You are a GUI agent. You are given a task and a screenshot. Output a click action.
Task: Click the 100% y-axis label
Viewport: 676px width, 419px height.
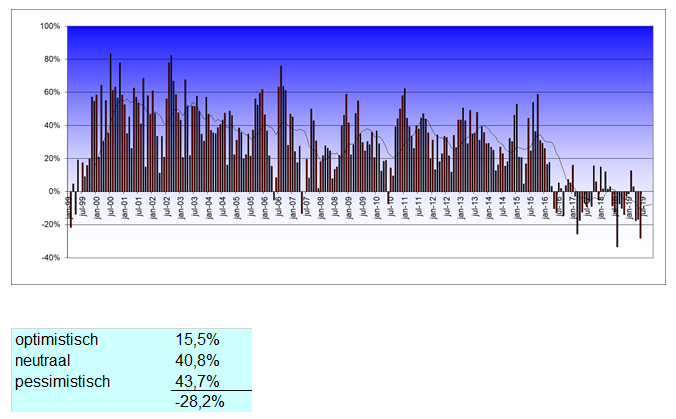[x=50, y=26]
